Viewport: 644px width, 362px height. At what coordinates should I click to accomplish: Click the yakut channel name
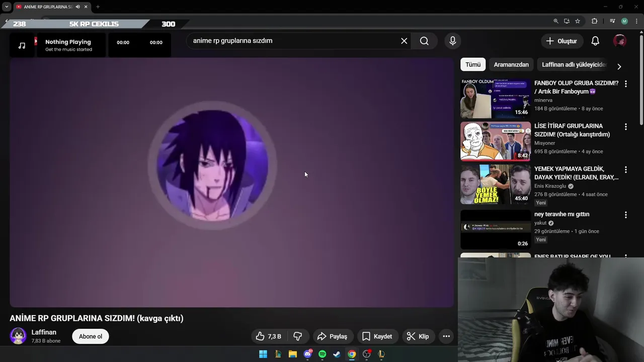point(540,223)
